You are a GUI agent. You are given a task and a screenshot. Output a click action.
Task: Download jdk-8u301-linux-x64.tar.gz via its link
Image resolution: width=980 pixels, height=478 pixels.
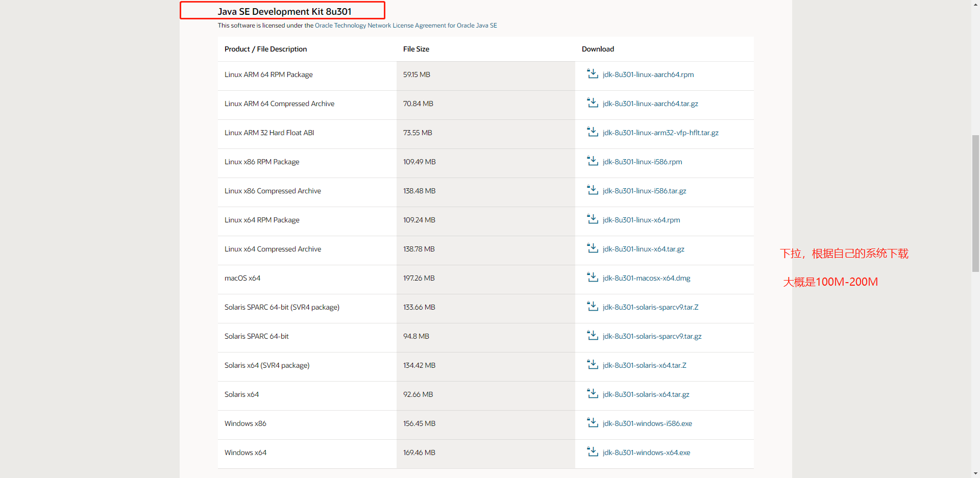tap(644, 249)
